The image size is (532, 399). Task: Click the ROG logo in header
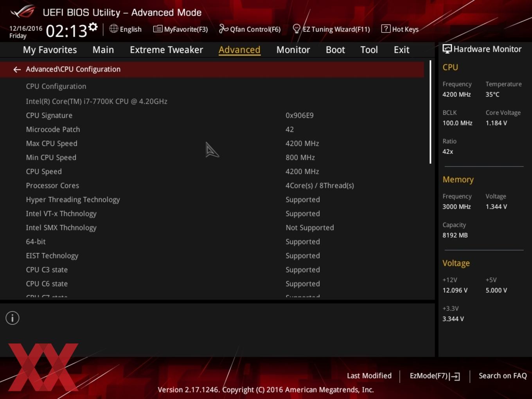[23, 12]
